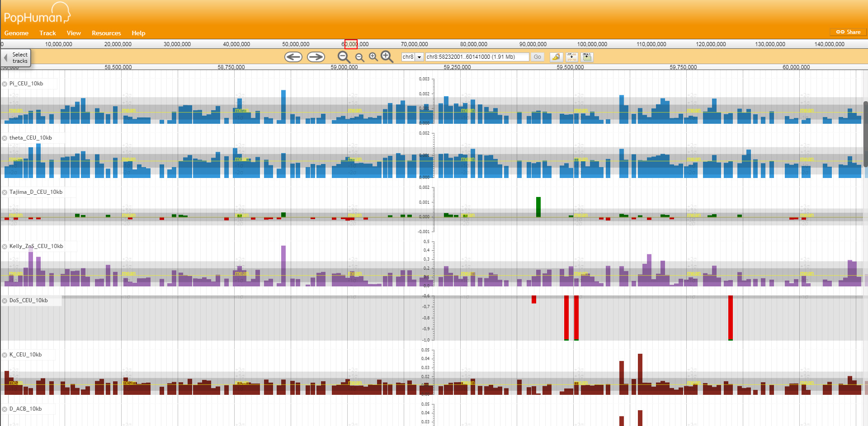Pan right with the right arrow button
The height and width of the screenshot is (426, 868).
(x=316, y=57)
